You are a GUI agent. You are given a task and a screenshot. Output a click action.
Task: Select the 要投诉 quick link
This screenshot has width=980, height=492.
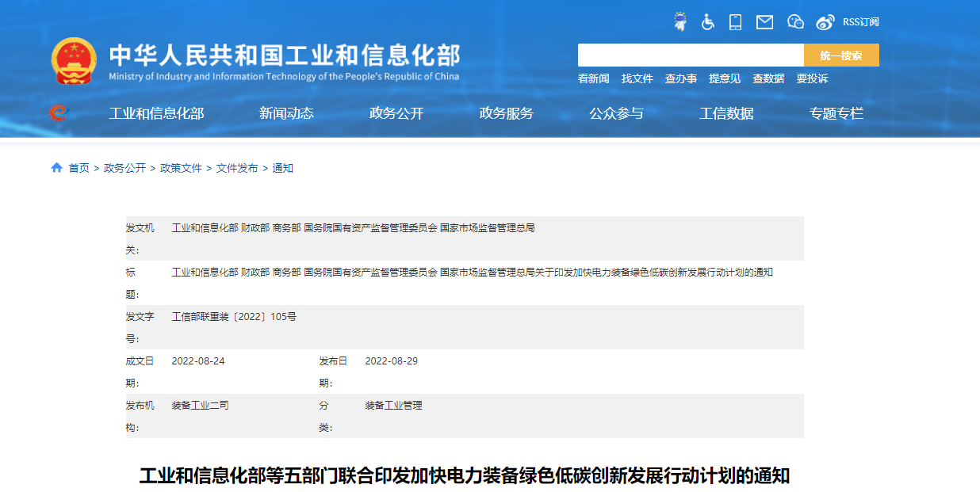point(812,78)
